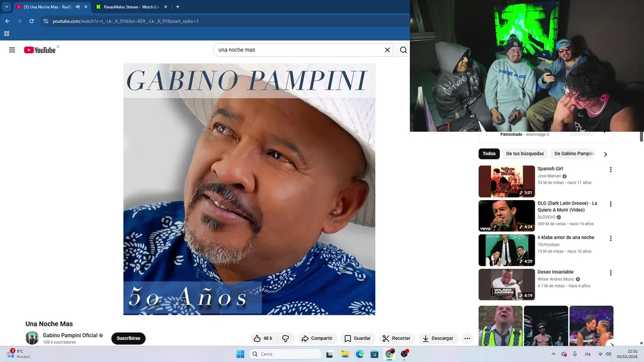Show hidden system tray icons
This screenshot has width=644, height=362.
553,354
